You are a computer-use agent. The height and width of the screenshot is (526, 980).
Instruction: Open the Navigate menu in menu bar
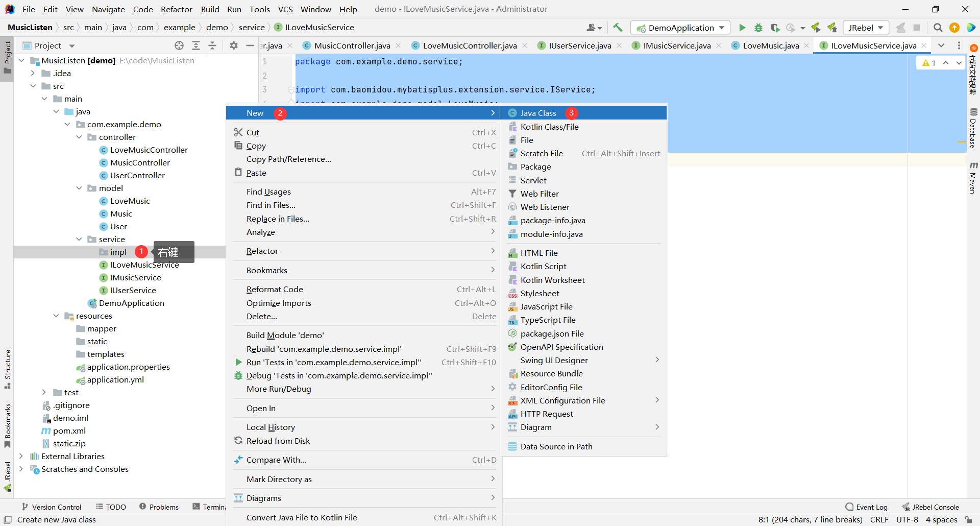coord(108,9)
